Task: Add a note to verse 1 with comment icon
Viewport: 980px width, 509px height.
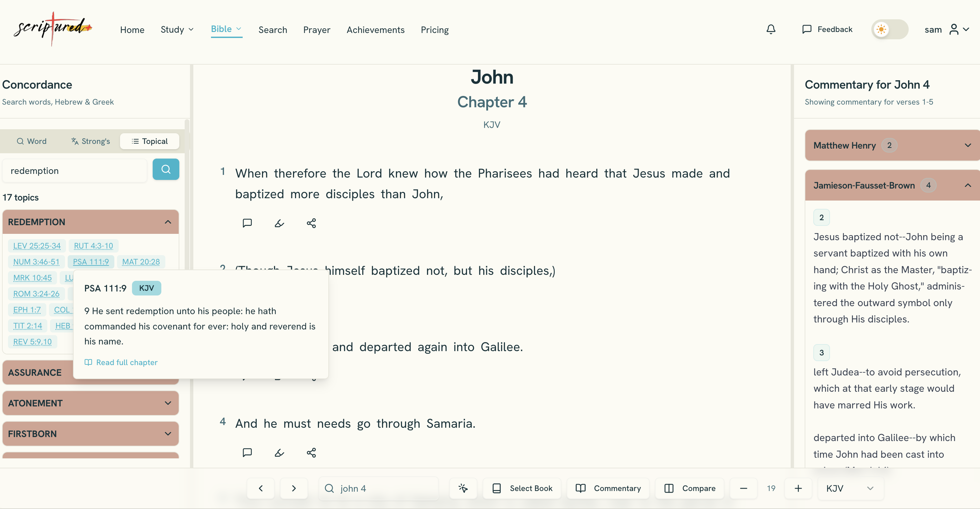Action: click(x=247, y=223)
